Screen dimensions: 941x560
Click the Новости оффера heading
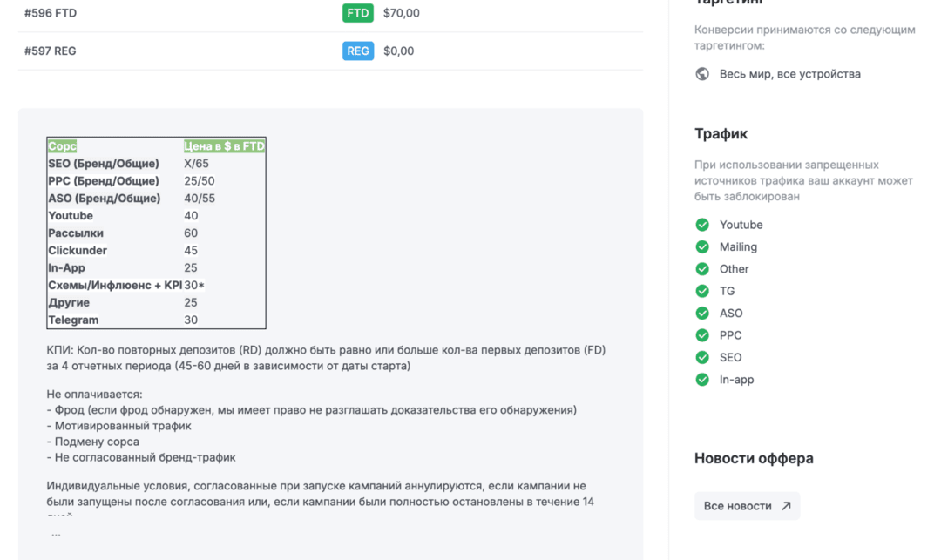754,458
